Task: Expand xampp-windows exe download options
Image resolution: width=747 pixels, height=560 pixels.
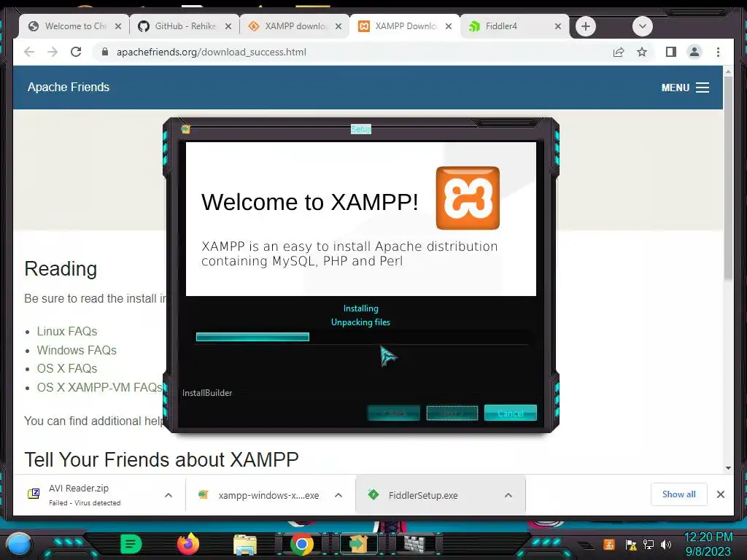Action: pyautogui.click(x=338, y=495)
